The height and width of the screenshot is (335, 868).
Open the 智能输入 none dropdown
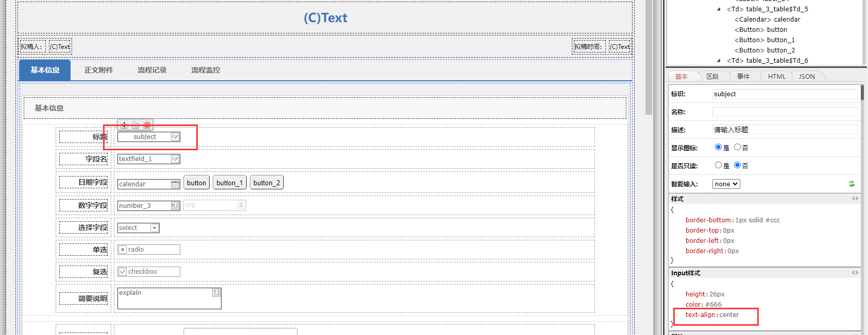(x=726, y=184)
